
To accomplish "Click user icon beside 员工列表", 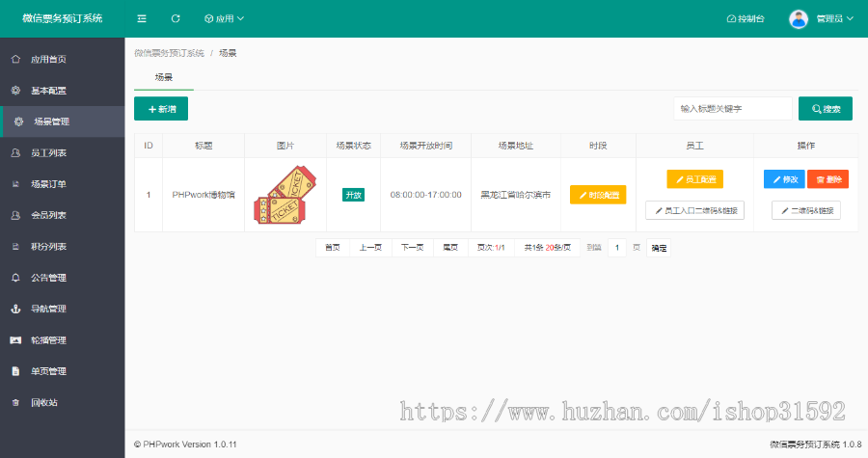I will (15, 152).
